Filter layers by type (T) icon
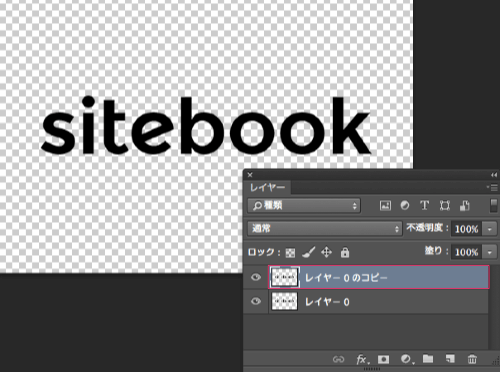 424,205
